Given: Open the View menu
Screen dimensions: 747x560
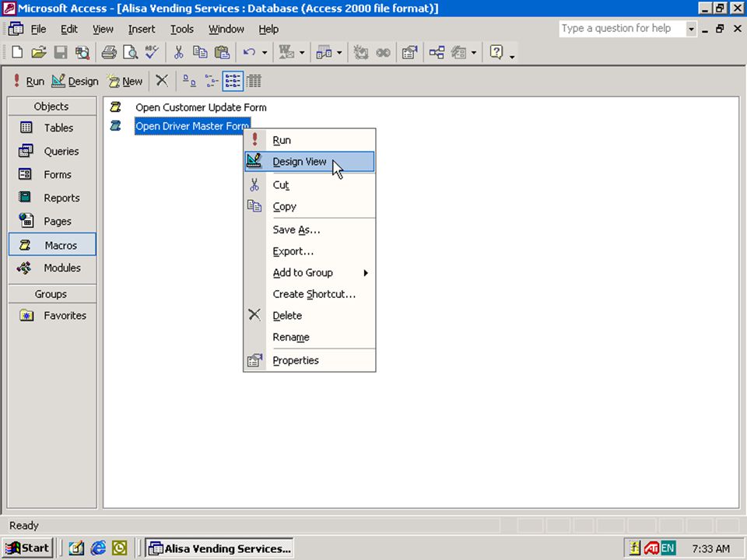Looking at the screenshot, I should 103,30.
